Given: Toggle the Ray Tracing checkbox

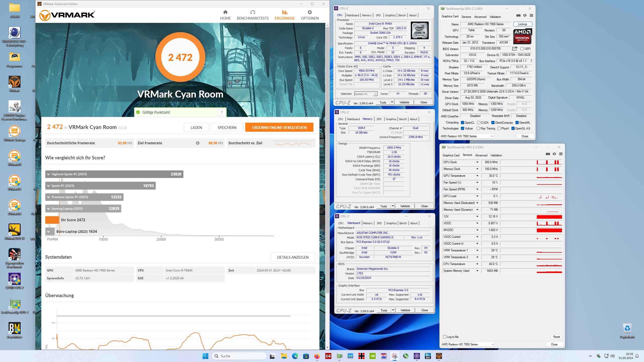Looking at the screenshot, I should point(478,128).
